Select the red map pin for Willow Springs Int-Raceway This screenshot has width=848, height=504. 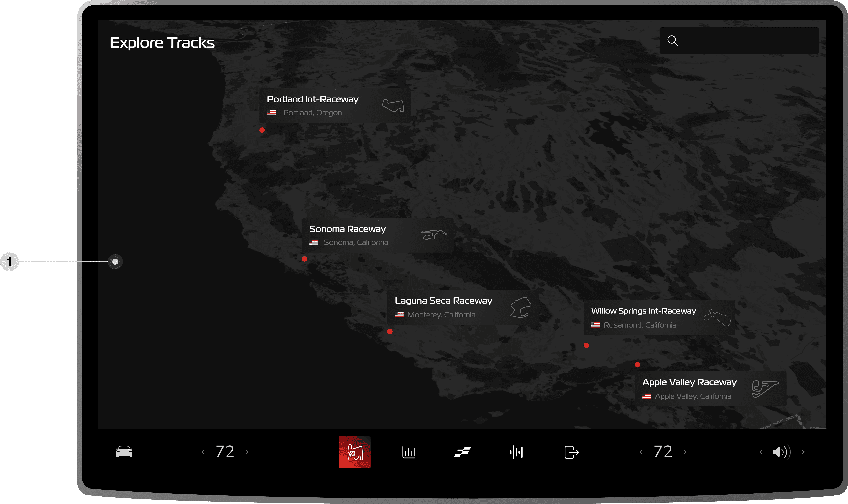click(586, 345)
